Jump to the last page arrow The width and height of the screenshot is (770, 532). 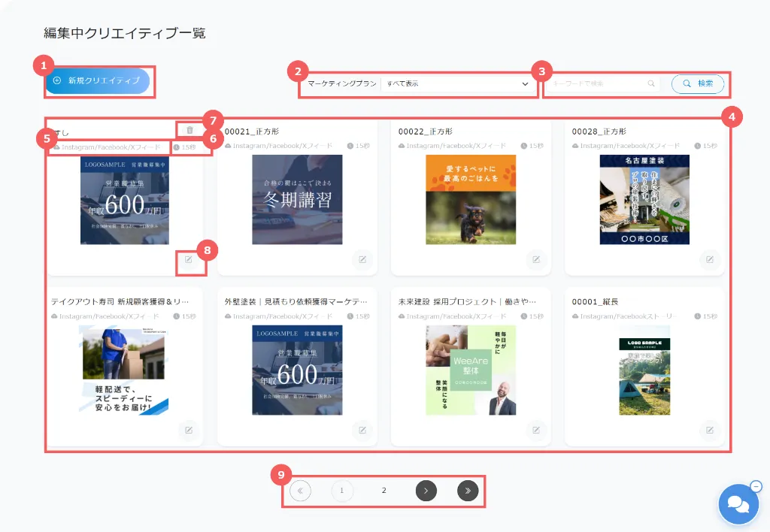pos(468,491)
